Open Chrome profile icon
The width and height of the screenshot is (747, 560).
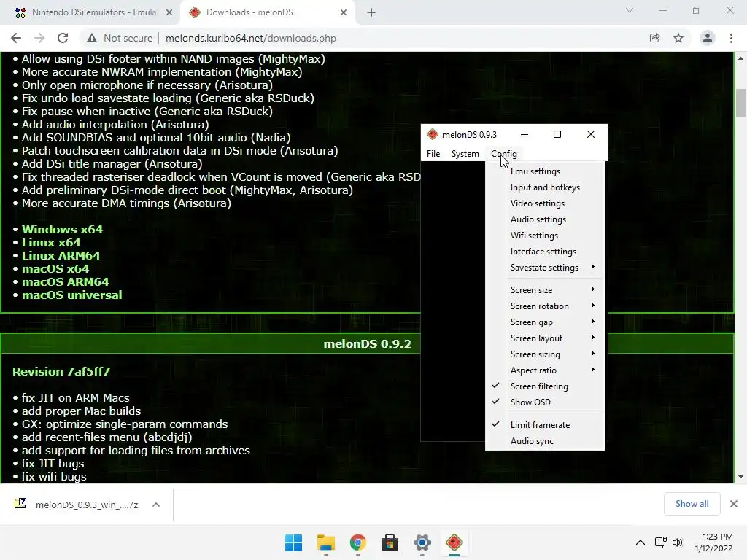point(708,38)
